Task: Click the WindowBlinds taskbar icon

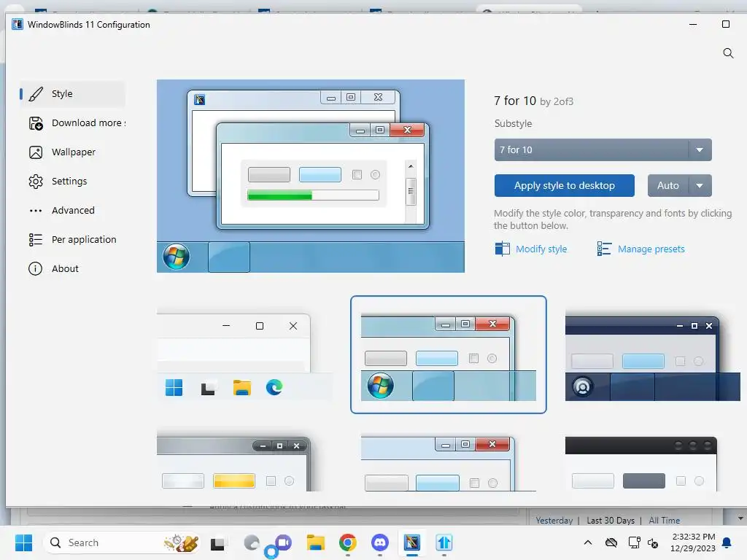Action: pyautogui.click(x=412, y=542)
